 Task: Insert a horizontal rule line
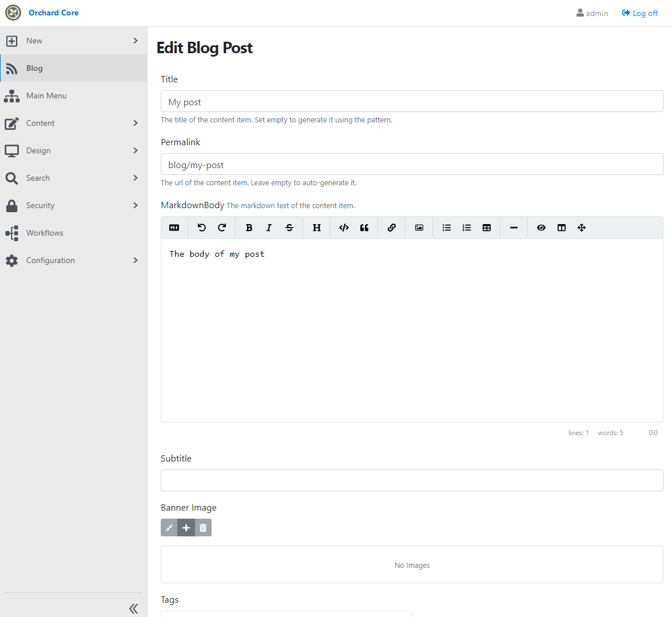click(x=514, y=228)
